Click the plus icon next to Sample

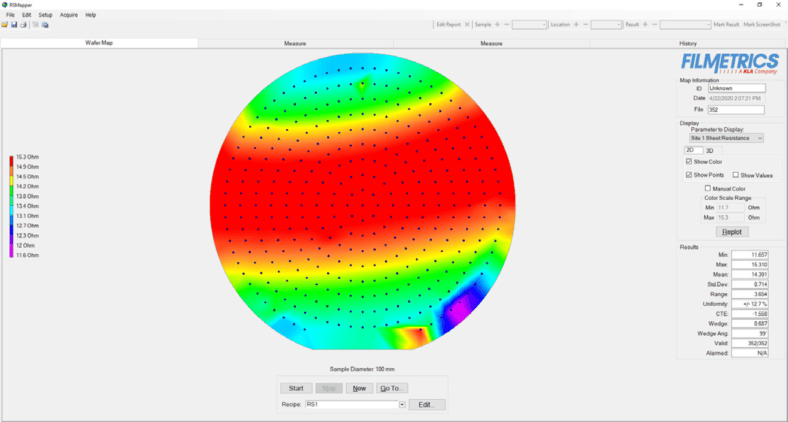coord(497,24)
